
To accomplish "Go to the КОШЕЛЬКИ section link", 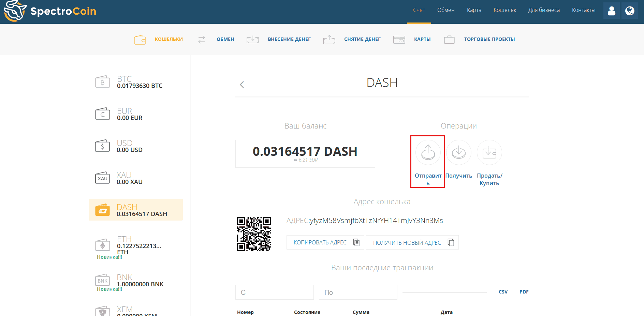I will (x=169, y=39).
